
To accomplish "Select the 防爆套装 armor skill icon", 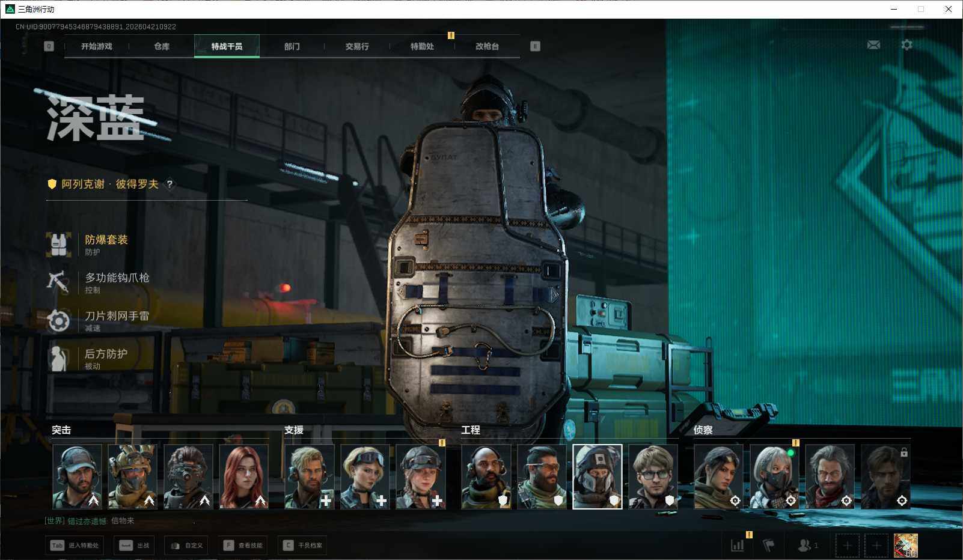I will pos(58,245).
